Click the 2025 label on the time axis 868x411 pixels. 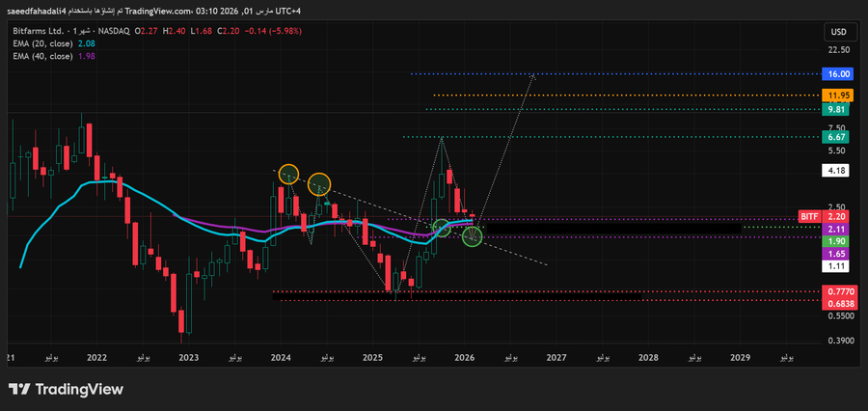373,358
